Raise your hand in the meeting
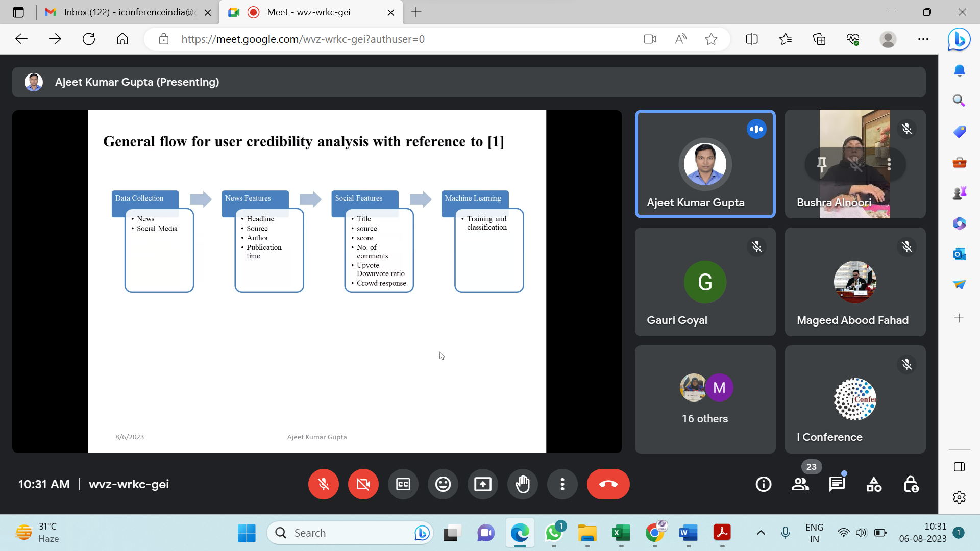This screenshot has width=980, height=551. [x=522, y=484]
